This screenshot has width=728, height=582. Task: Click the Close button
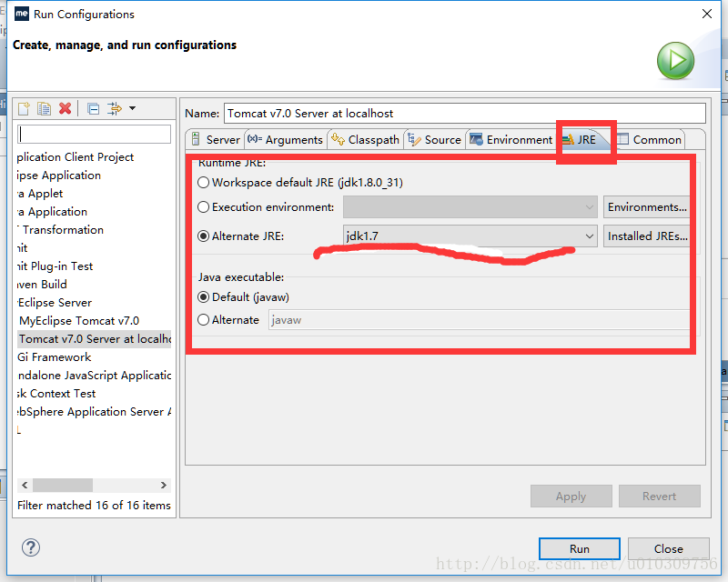coord(669,548)
